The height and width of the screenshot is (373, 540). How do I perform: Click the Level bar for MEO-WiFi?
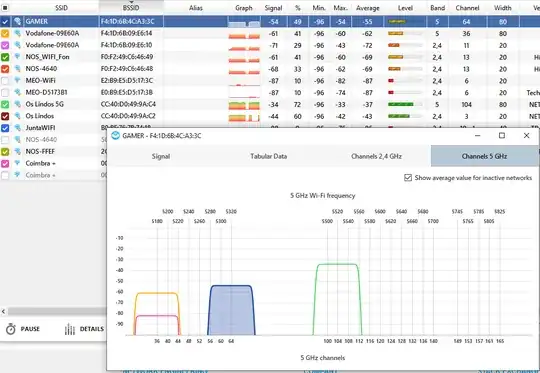[405, 81]
